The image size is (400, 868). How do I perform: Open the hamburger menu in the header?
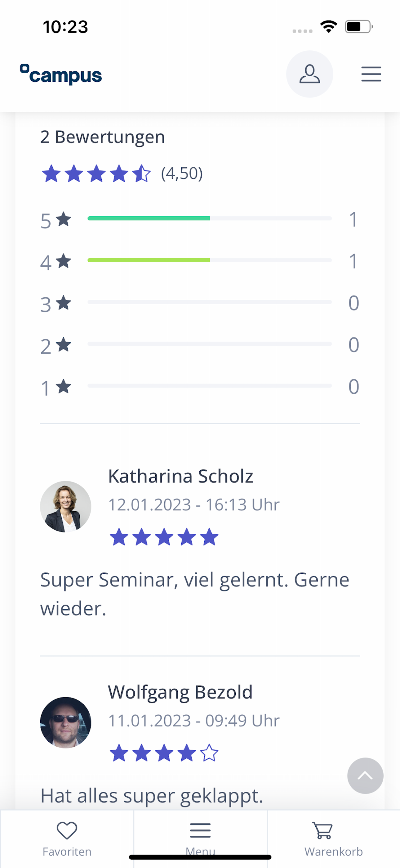371,74
